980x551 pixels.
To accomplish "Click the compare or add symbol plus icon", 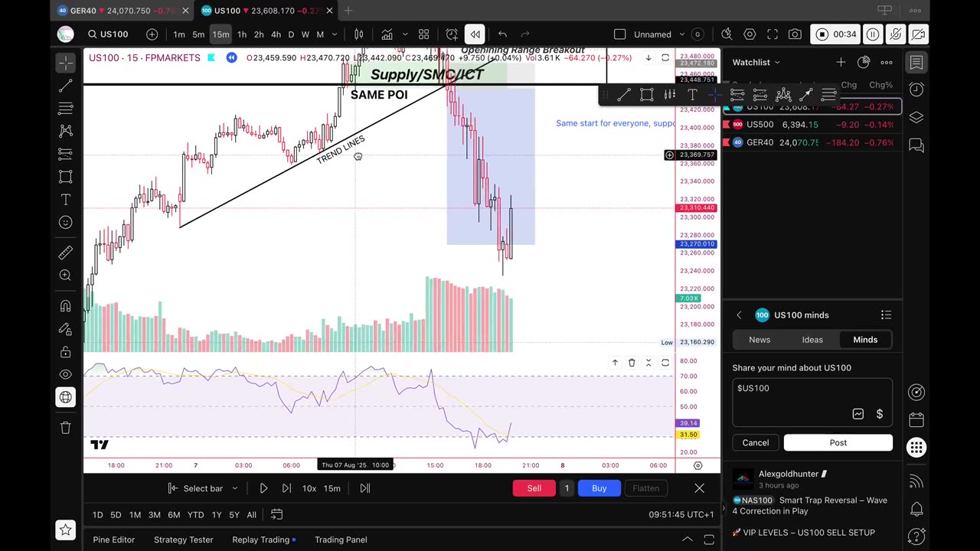I will [x=152, y=34].
